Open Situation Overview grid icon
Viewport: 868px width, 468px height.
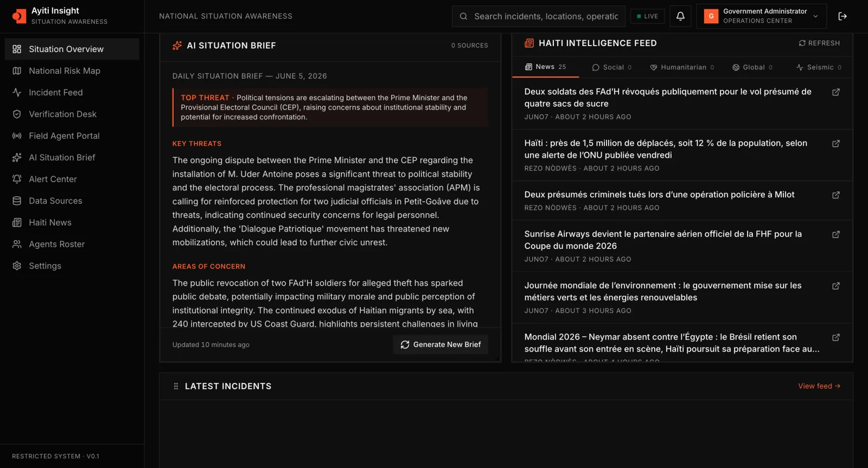point(17,49)
